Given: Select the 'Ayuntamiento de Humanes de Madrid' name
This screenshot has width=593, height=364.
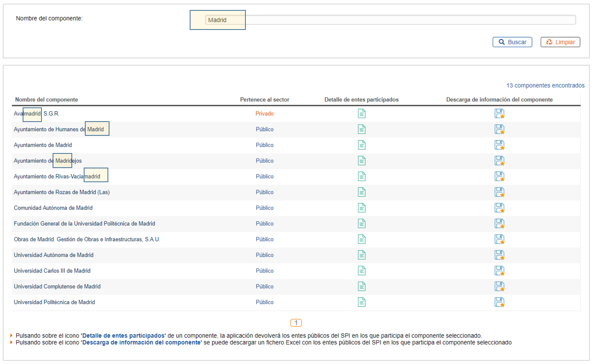Looking at the screenshot, I should 59,129.
